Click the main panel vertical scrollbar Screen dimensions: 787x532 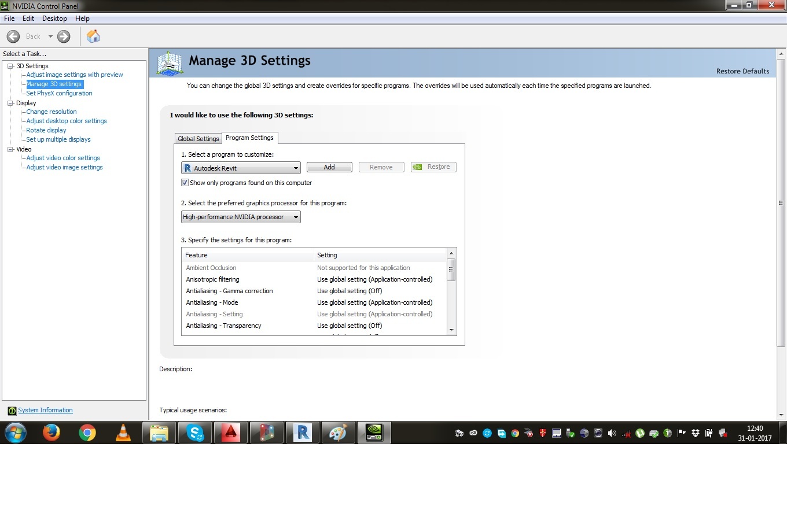[781, 202]
